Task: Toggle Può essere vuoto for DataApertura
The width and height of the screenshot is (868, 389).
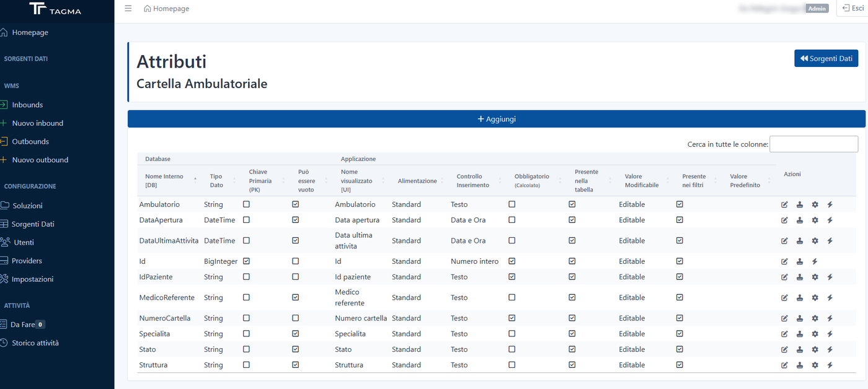Action: tap(296, 220)
